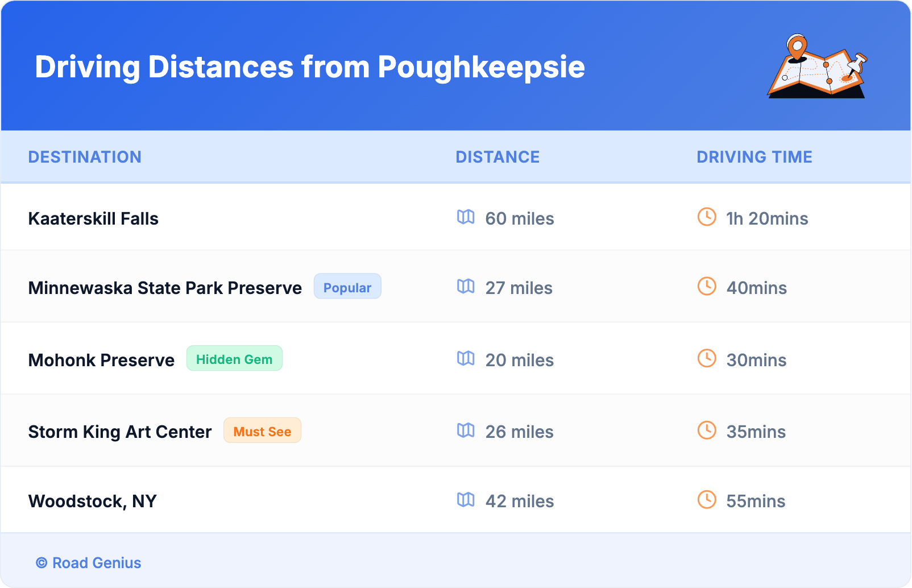This screenshot has height=588, width=912.
Task: Select the Popular badge
Action: pos(347,287)
